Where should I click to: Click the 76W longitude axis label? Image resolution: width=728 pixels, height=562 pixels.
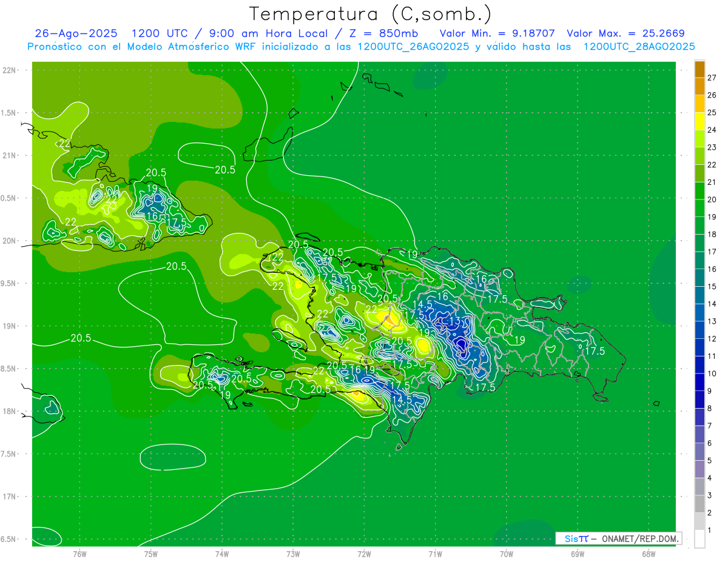click(x=79, y=554)
